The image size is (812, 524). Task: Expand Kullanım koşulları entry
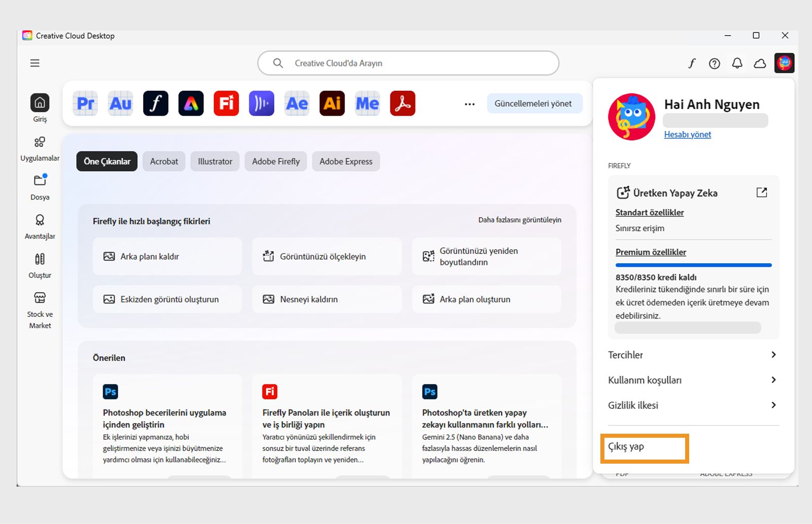[x=693, y=380]
